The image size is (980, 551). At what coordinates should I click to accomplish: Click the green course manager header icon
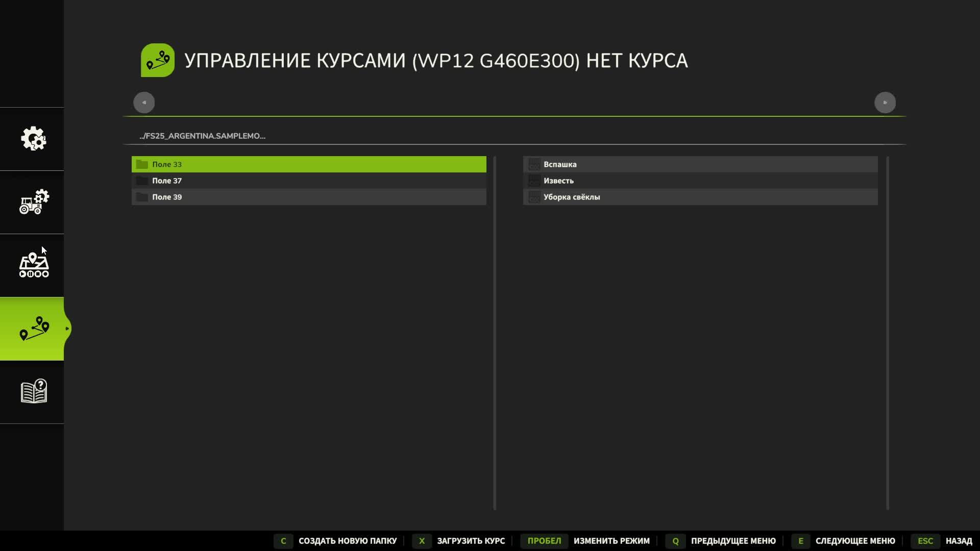(158, 60)
